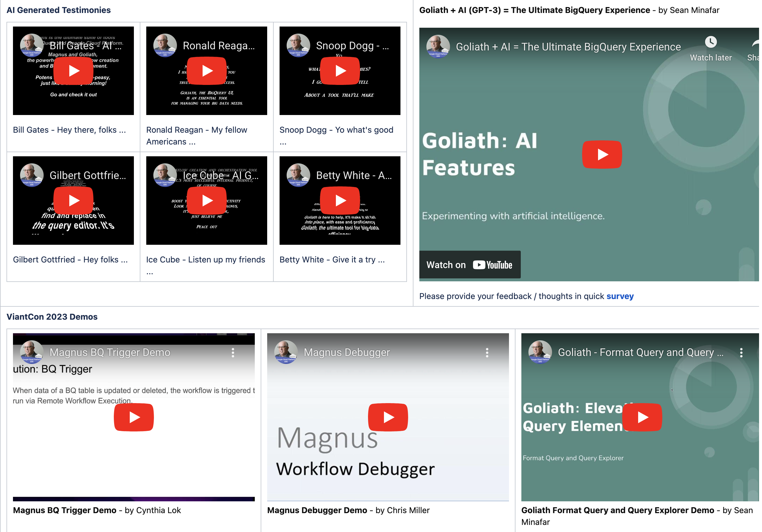Open 'Snoop Dogg - Yo what's good' caption link
The image size is (762, 532).
[x=336, y=136]
